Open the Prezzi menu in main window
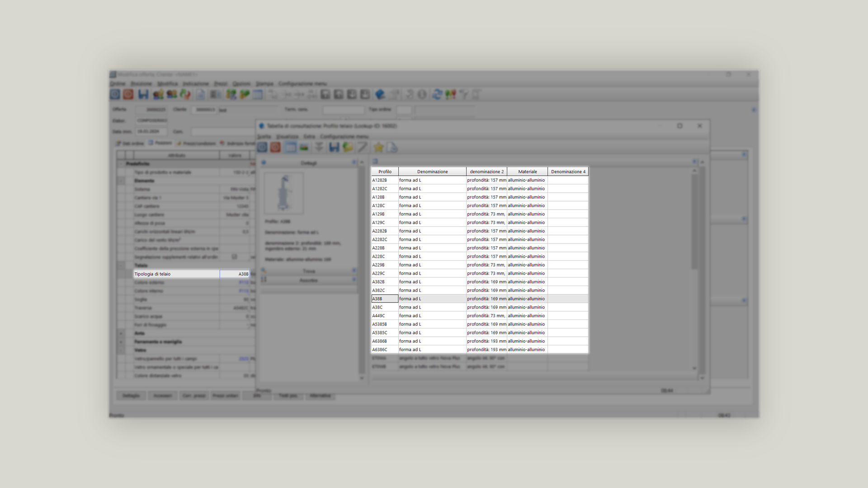This screenshot has width=868, height=488. (x=220, y=84)
